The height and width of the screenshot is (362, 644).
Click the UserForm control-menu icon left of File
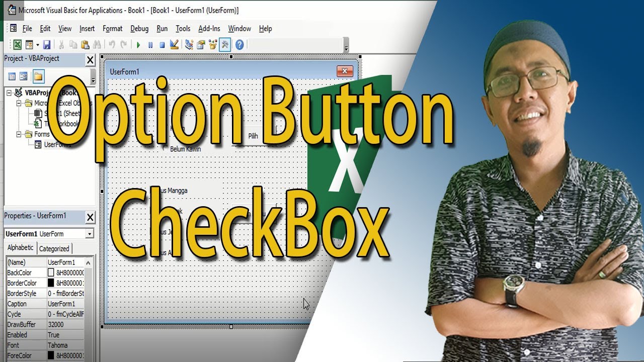[x=13, y=29]
